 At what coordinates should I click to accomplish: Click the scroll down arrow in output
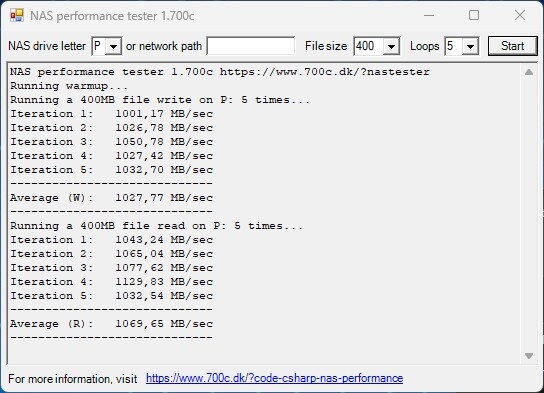[529, 356]
